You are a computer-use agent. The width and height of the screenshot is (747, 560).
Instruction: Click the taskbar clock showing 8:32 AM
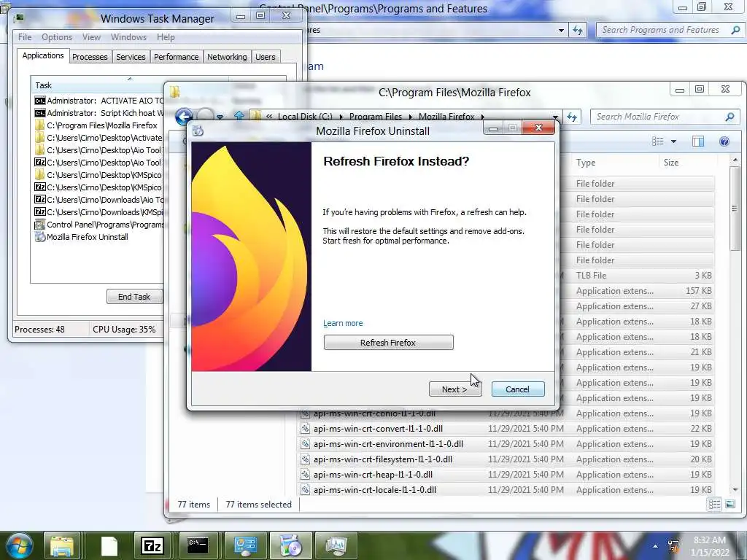pos(710,546)
